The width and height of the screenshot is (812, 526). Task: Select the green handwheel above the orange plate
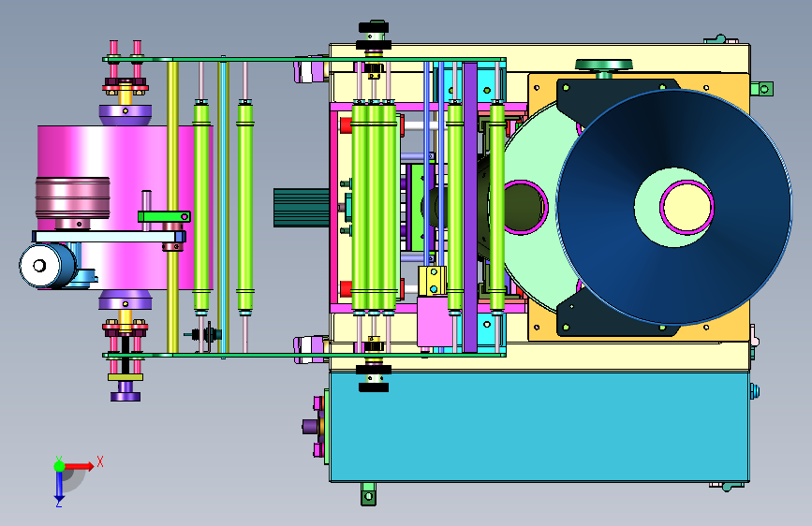coord(604,66)
